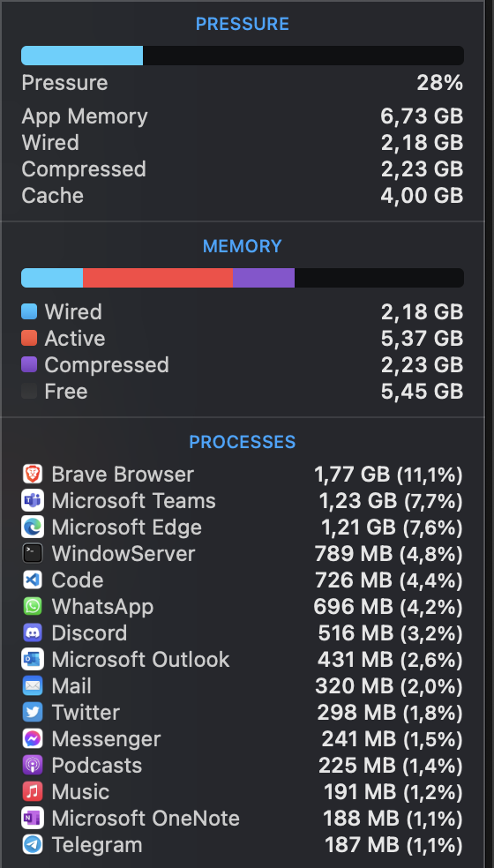This screenshot has height=868, width=494.
Task: Select the Microsoft Teams process icon
Action: click(33, 501)
